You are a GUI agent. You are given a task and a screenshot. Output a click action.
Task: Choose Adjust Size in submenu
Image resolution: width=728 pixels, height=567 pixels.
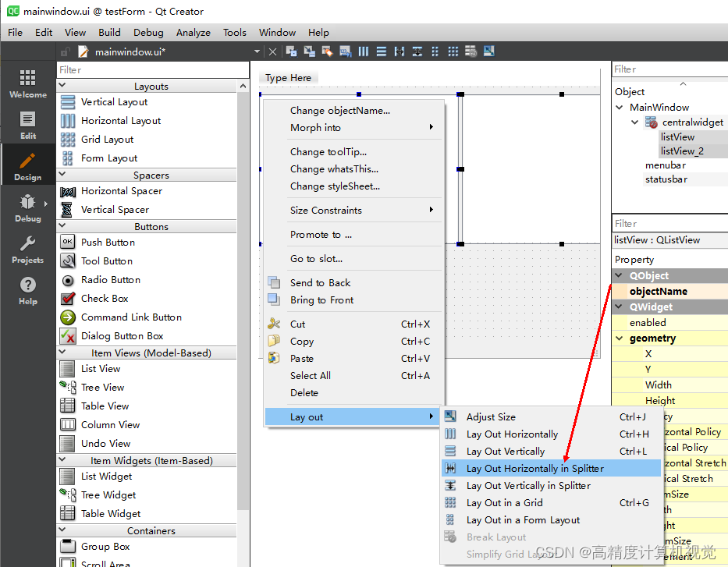tap(551, 417)
